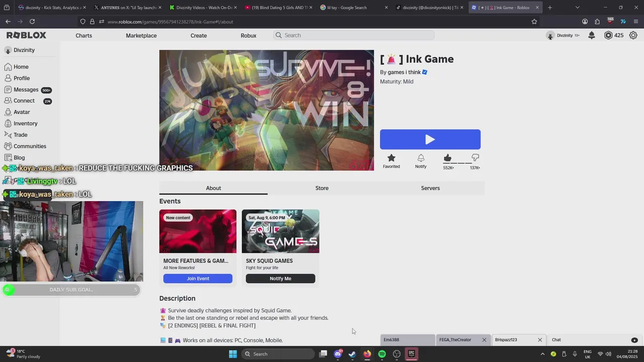Open Discord from the taskbar
This screenshot has height=362, width=644.
338,354
